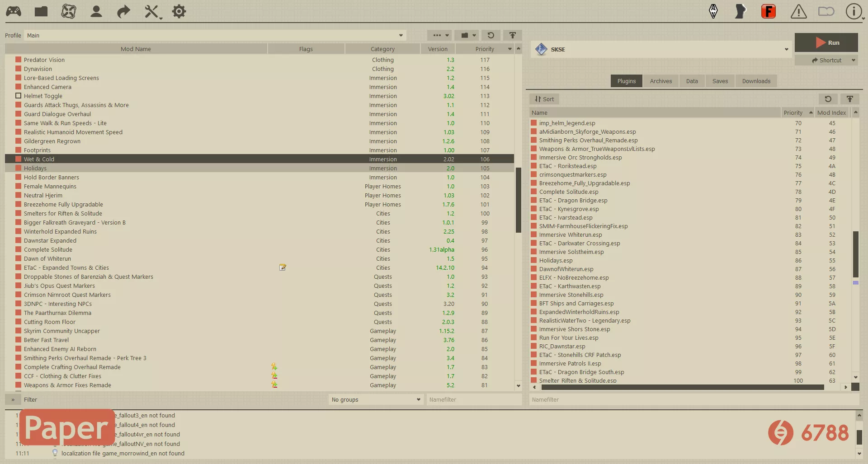Click the conflict flag on Complete Crafting Overhaul
The width and height of the screenshot is (868, 464).
274,367
